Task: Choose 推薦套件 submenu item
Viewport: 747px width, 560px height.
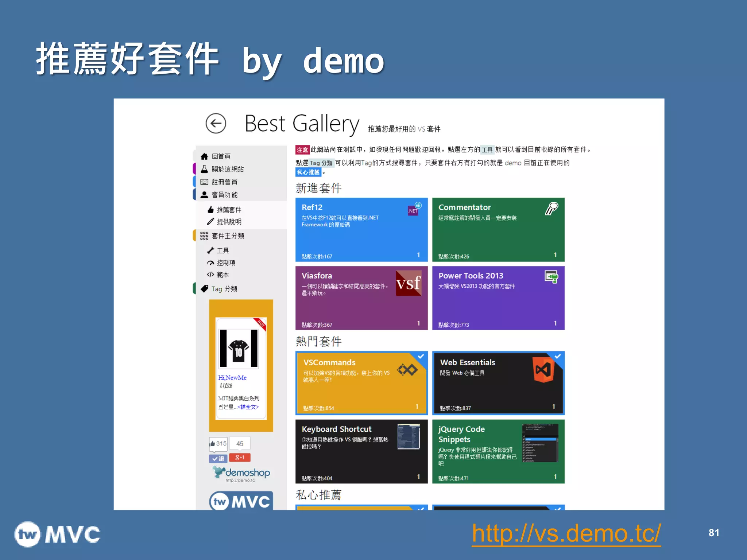Action: click(229, 210)
